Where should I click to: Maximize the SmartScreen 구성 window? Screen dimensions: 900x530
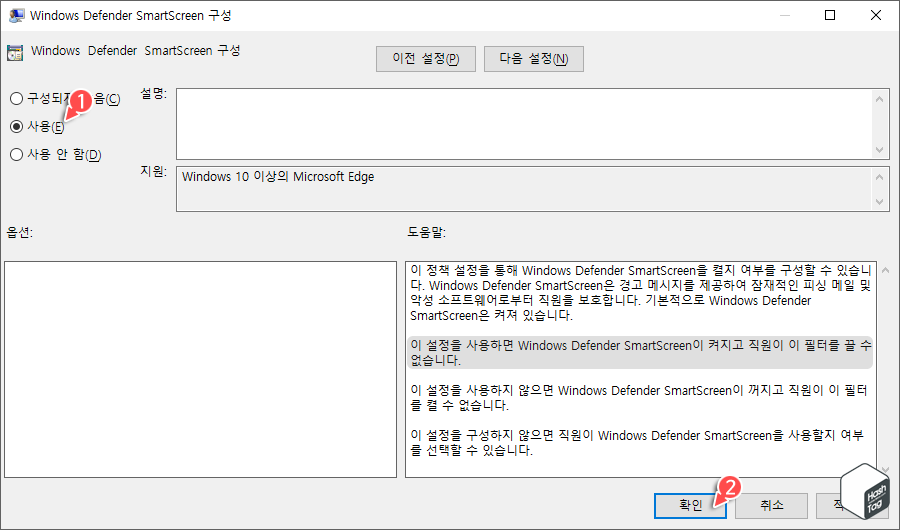(x=830, y=16)
